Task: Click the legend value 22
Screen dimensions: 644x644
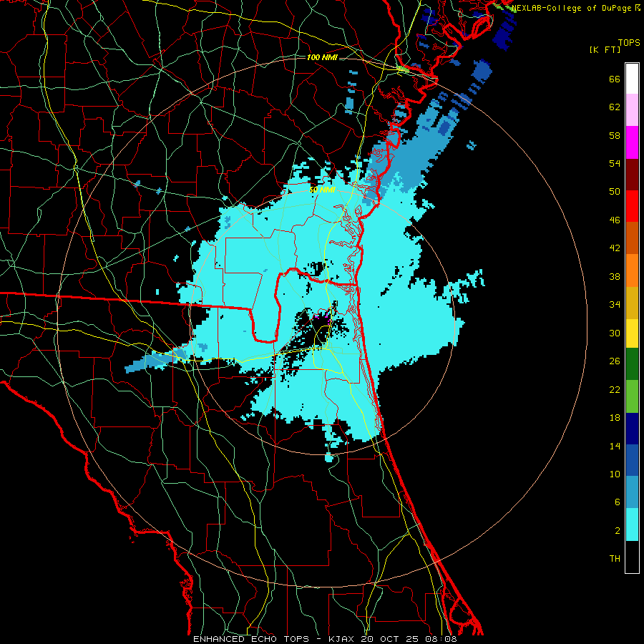Action: pyautogui.click(x=615, y=389)
